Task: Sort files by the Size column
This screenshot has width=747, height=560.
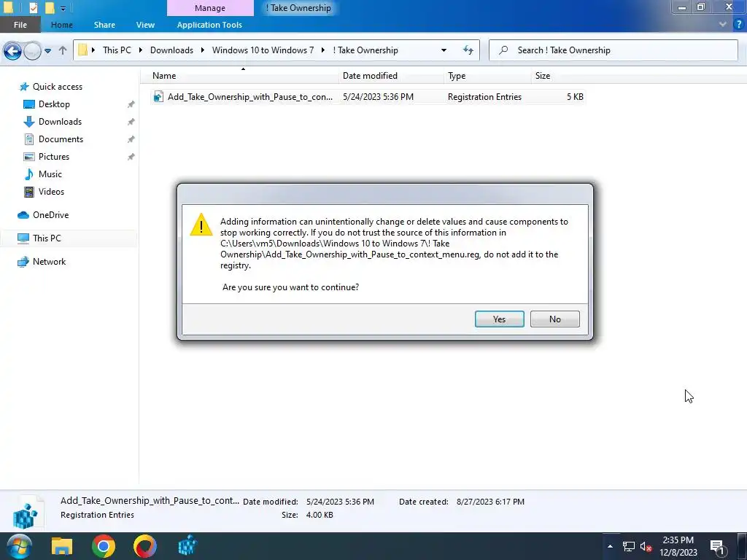Action: (x=557, y=76)
